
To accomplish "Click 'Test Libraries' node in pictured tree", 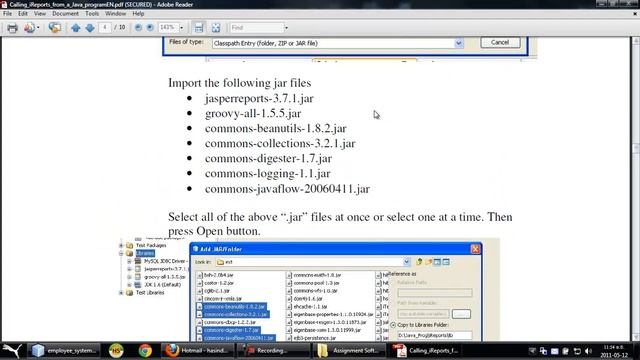I will [x=150, y=293].
